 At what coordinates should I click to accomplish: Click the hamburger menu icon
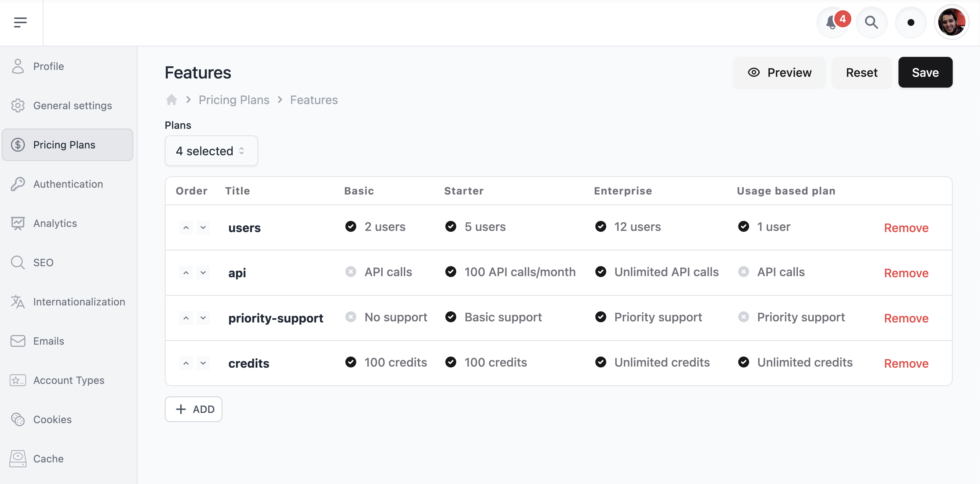[x=21, y=22]
